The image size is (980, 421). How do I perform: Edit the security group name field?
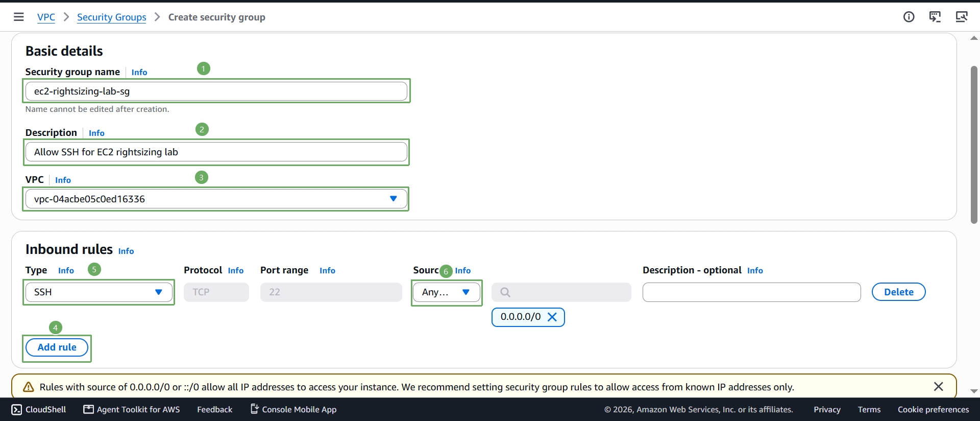[x=216, y=91]
